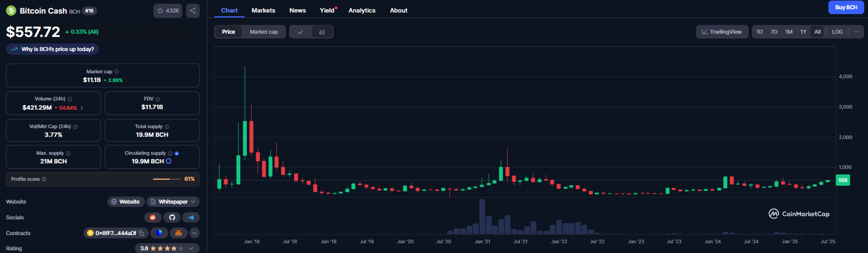868x253 pixels.
Task: Click Volume (24h) info icon
Action: [x=70, y=99]
